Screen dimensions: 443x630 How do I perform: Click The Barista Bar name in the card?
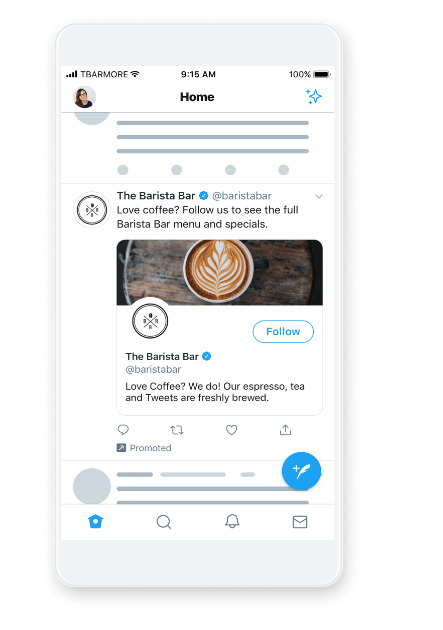(x=162, y=356)
